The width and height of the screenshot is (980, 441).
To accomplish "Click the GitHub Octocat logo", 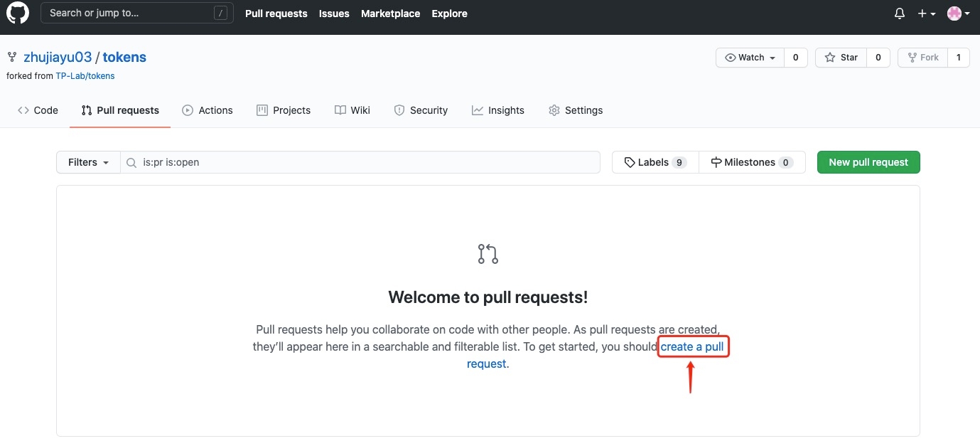I will [18, 14].
